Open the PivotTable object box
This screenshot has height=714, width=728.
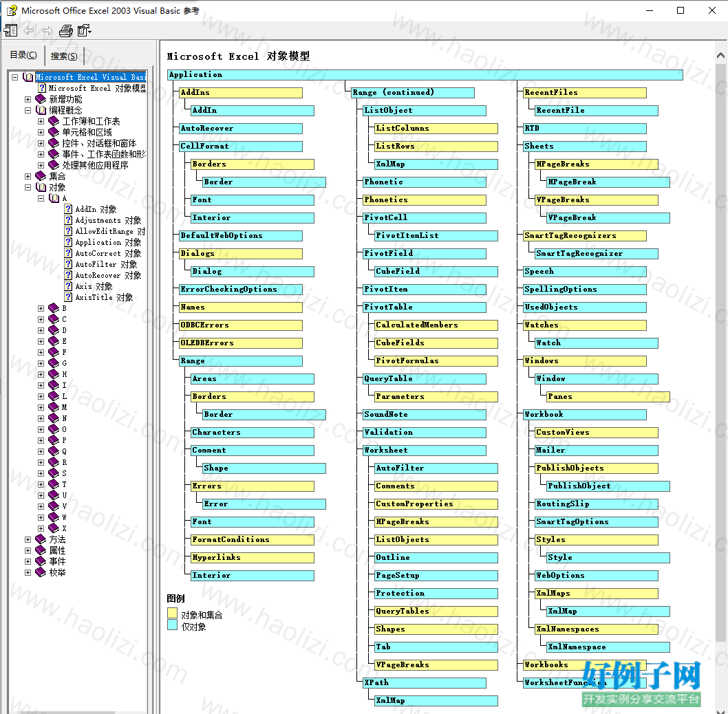(425, 307)
